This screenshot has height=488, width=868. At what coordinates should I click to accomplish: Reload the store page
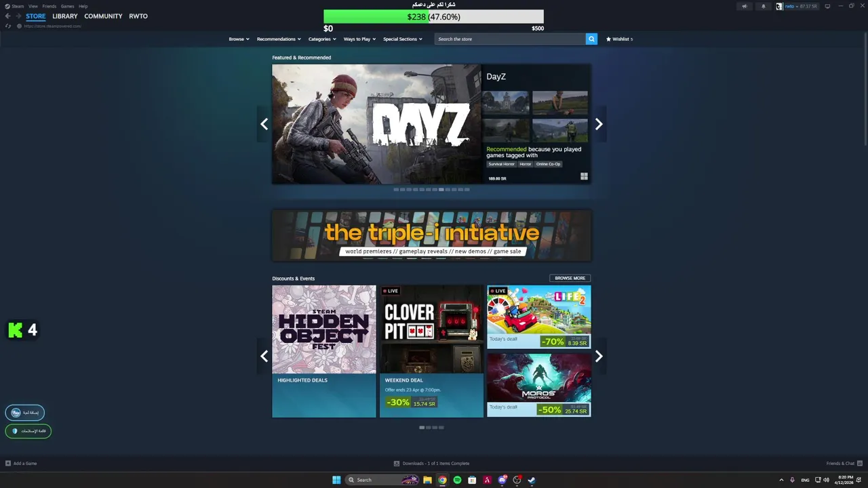tap(8, 26)
